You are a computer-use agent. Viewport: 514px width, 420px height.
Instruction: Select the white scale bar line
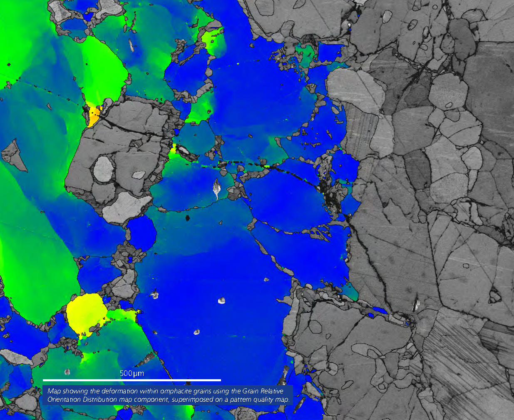pos(132,380)
